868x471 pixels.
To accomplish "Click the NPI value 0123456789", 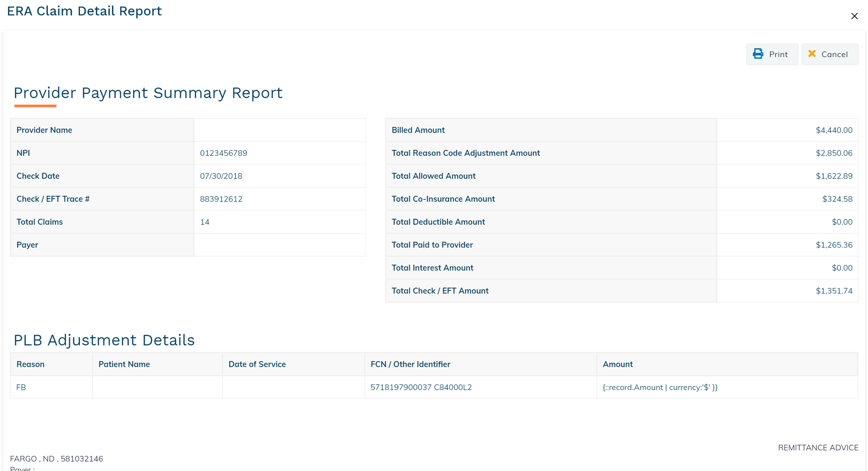I will pyautogui.click(x=223, y=153).
